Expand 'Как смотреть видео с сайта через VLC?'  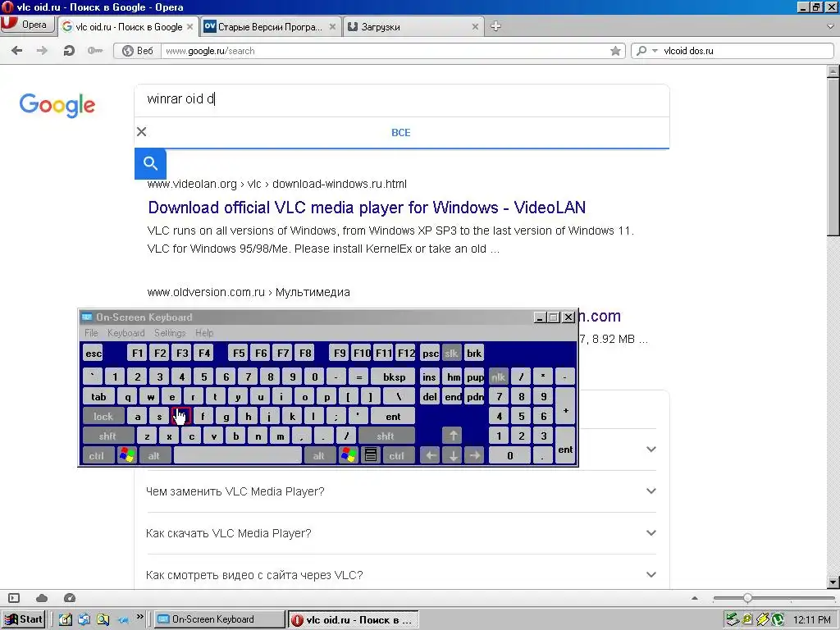(401, 575)
